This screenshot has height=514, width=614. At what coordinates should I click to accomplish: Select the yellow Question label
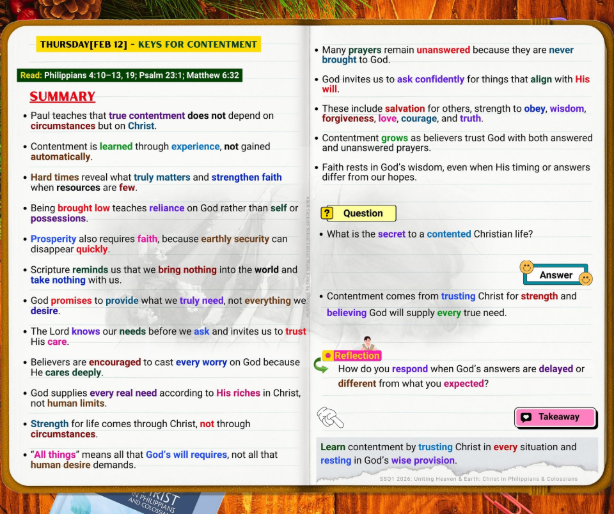click(x=362, y=213)
